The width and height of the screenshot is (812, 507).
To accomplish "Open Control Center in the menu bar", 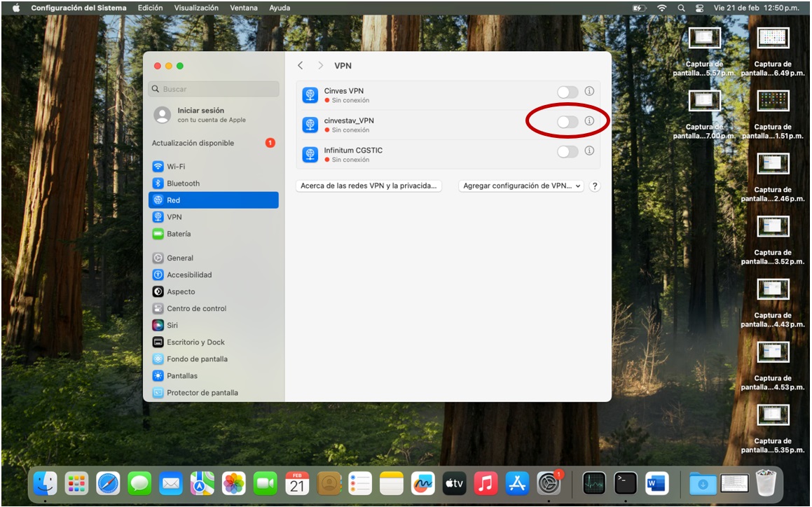I will (x=699, y=8).
